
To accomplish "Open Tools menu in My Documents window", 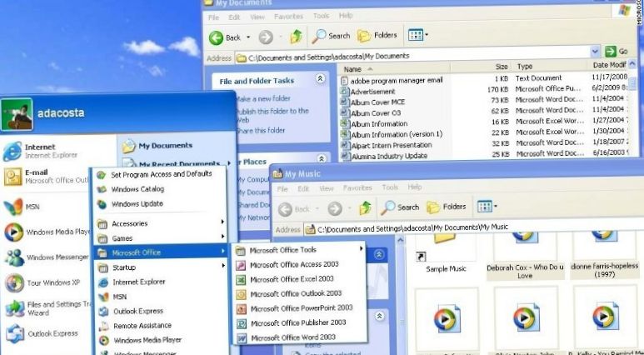I will [321, 16].
